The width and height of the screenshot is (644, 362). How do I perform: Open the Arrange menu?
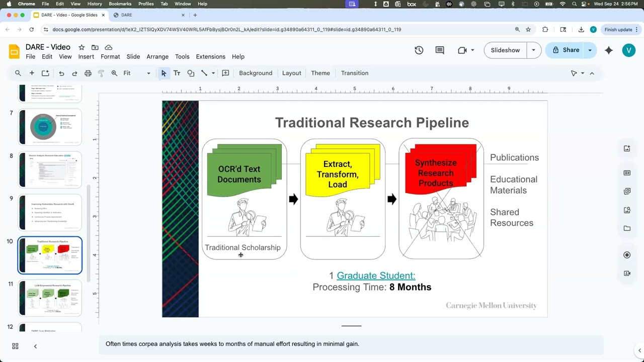pos(157,57)
